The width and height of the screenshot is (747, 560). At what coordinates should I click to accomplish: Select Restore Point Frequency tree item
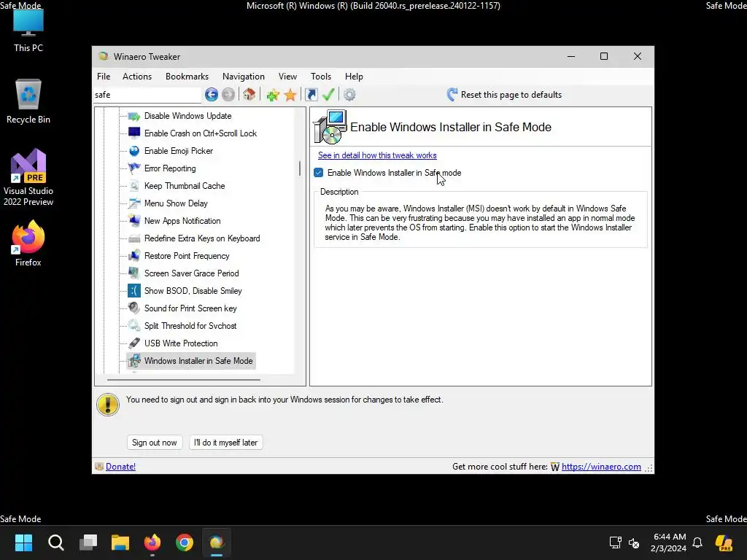click(187, 256)
